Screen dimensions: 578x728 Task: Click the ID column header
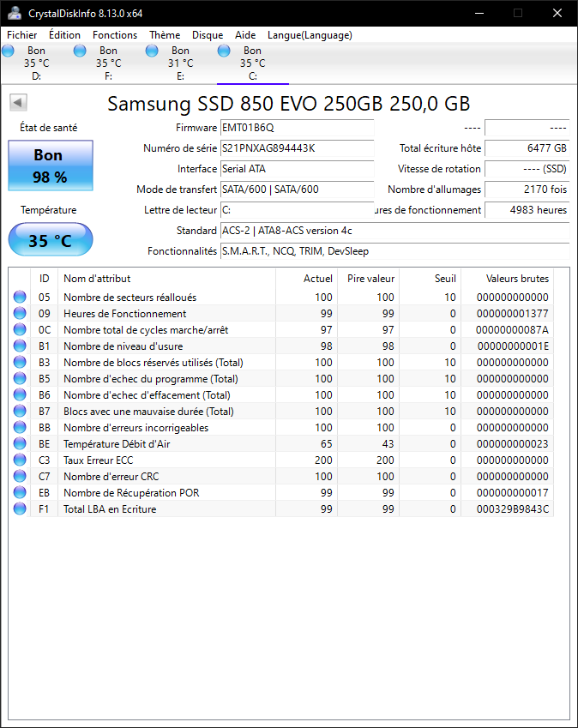(44, 278)
